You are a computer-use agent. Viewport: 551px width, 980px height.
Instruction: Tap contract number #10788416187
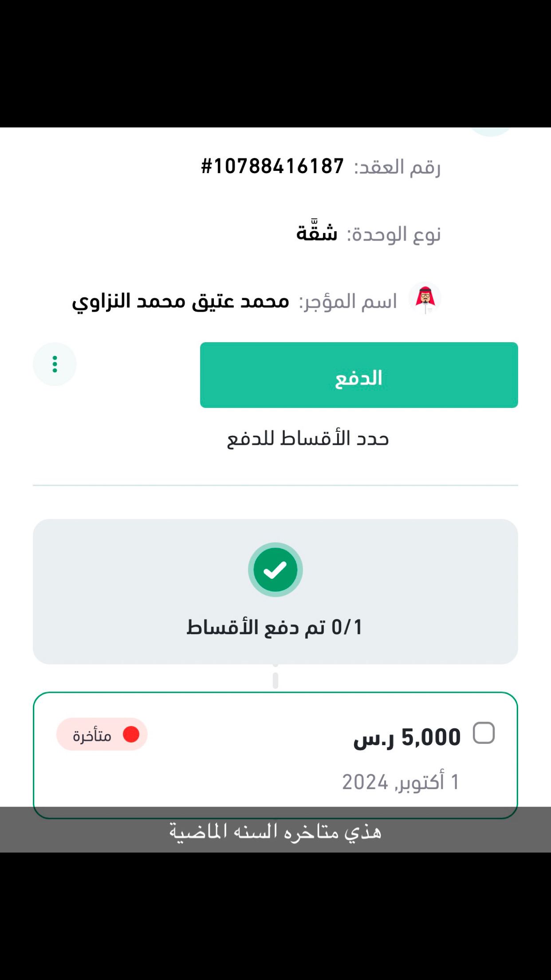coord(272,166)
